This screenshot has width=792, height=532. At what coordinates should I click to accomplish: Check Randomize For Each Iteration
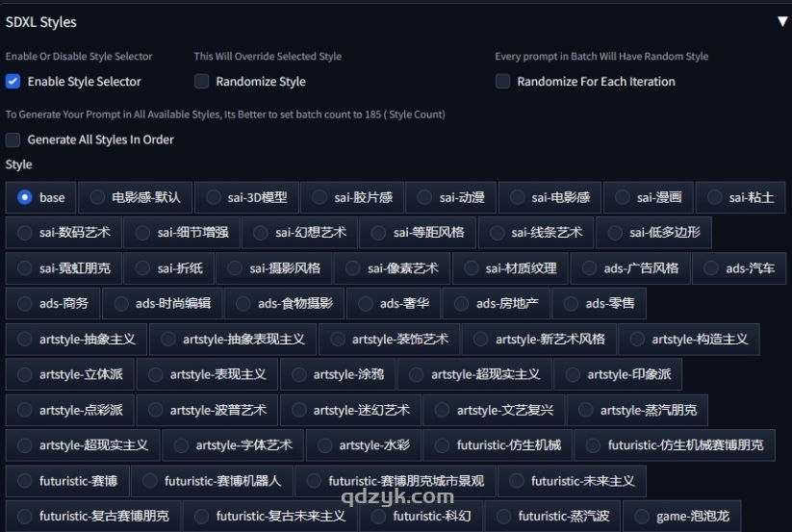tap(502, 82)
